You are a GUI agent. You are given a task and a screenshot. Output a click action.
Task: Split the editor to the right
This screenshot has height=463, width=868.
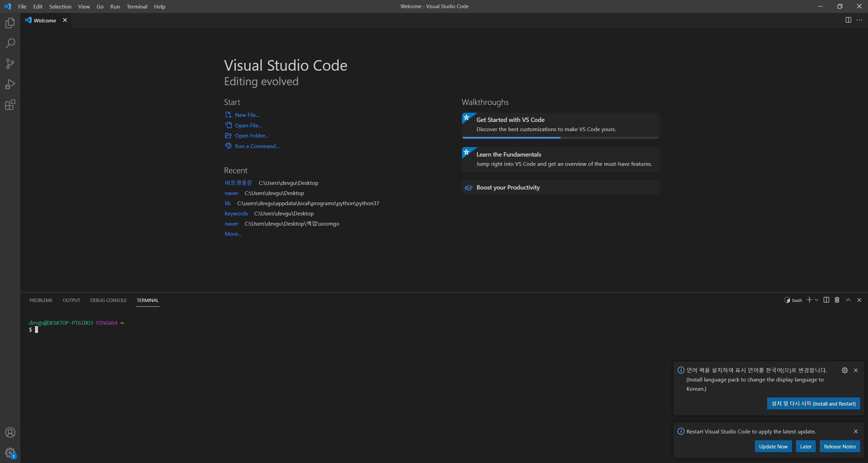pos(848,20)
